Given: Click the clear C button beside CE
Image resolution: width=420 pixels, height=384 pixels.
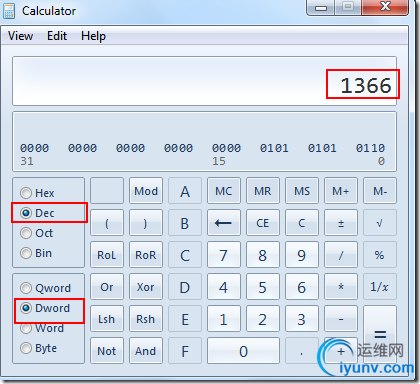Looking at the screenshot, I should tap(302, 223).
